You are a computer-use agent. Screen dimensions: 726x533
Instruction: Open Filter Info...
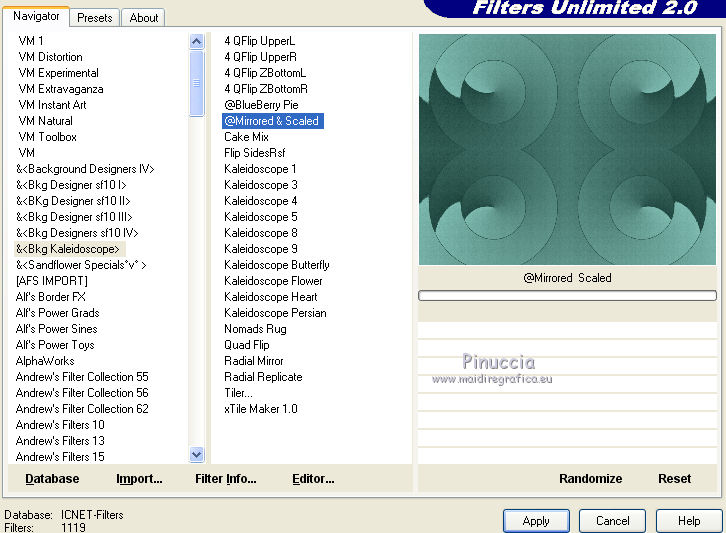tap(225, 479)
